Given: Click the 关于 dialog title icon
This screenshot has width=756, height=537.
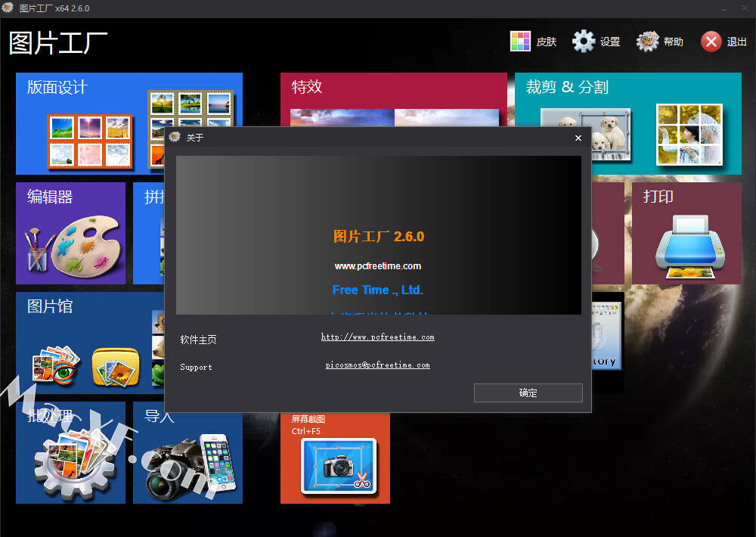Looking at the screenshot, I should (175, 138).
